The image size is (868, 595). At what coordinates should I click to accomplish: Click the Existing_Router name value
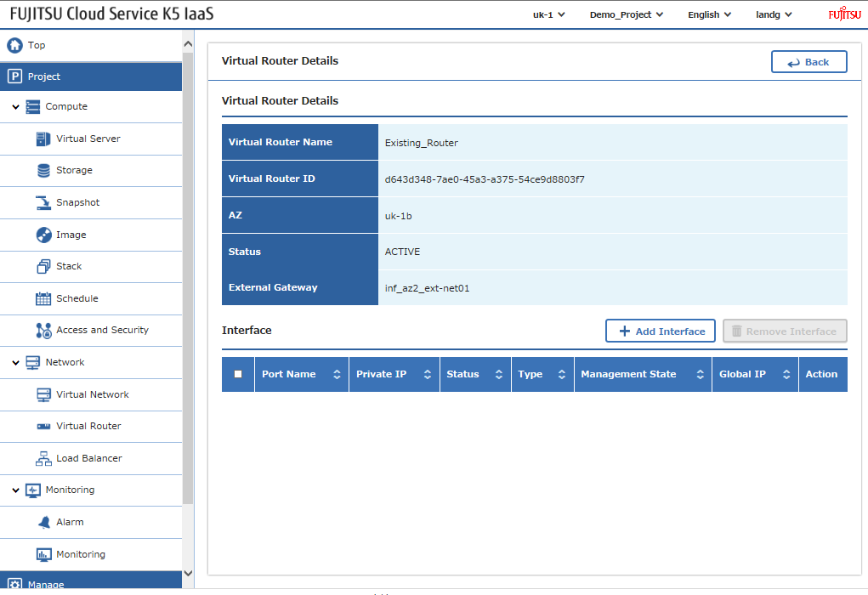pos(422,143)
